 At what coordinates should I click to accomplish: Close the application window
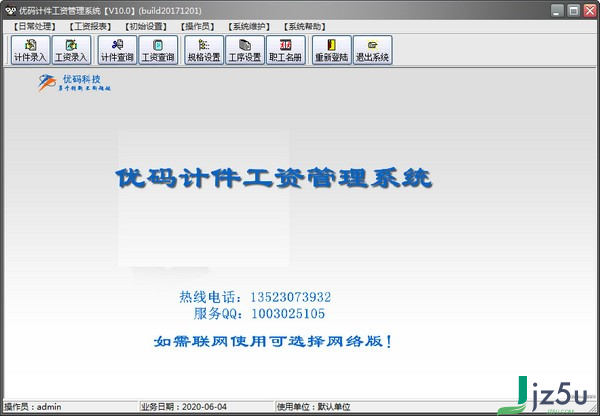pos(590,10)
